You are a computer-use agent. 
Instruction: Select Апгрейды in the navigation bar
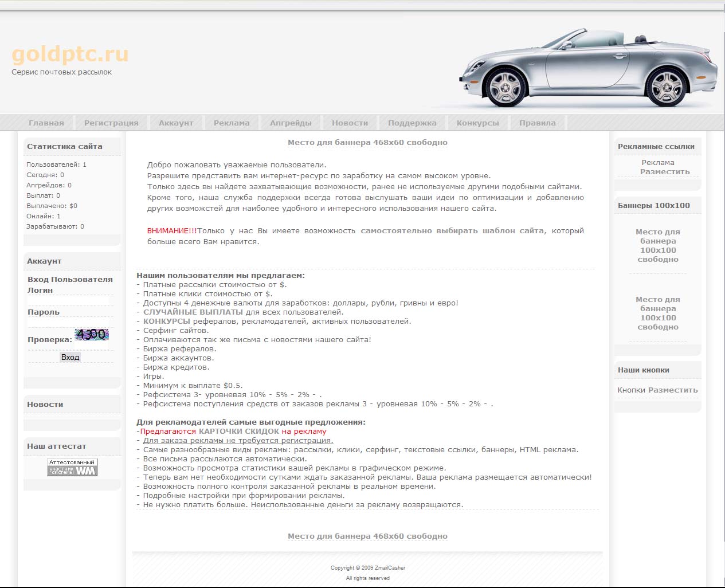(291, 123)
